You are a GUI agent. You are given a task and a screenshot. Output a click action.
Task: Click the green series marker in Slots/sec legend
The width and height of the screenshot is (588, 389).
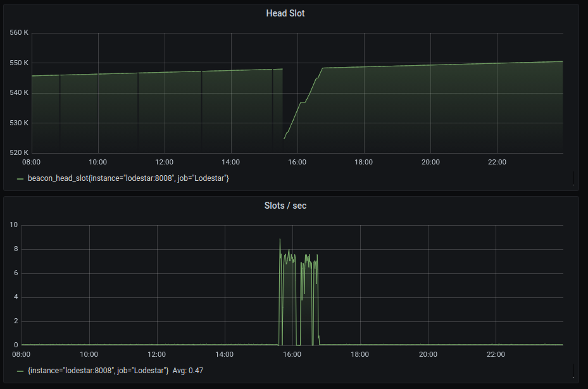coord(21,371)
